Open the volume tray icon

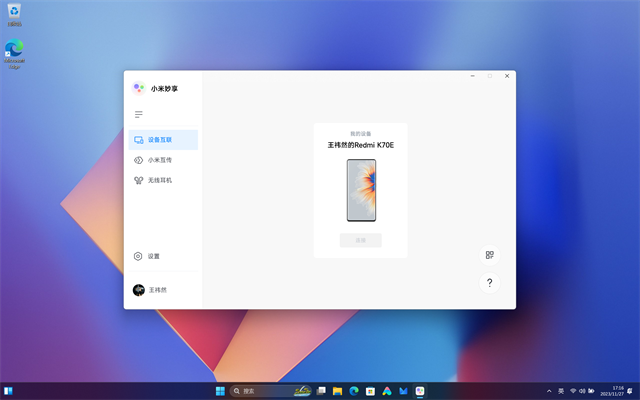pos(582,391)
